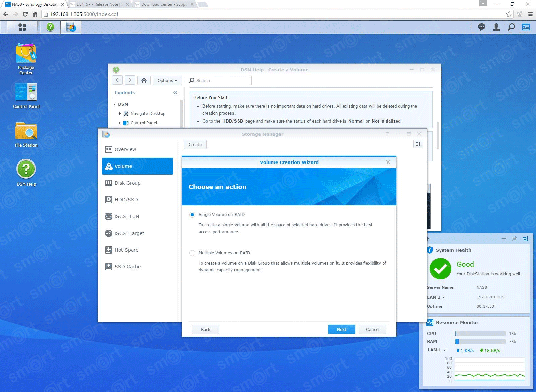Go to browser home page

pos(35,14)
